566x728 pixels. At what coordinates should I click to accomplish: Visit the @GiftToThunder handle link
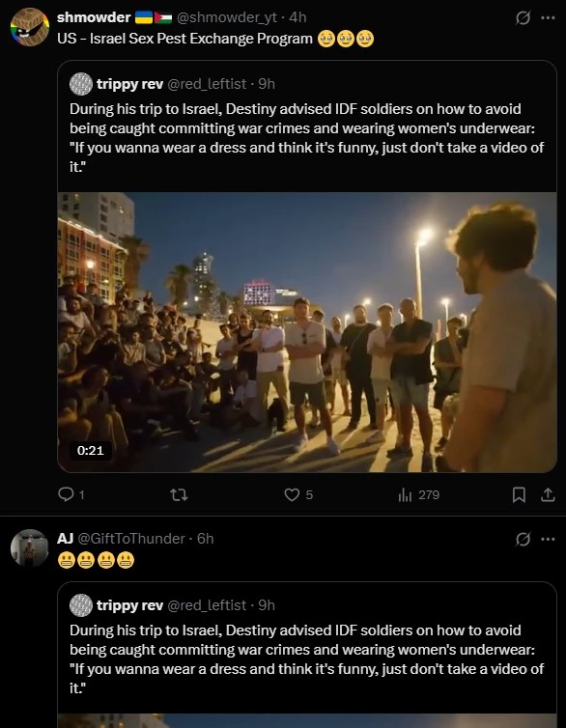131,539
